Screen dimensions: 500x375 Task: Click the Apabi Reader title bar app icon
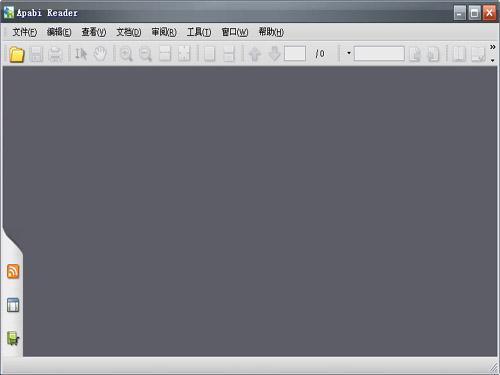point(9,12)
